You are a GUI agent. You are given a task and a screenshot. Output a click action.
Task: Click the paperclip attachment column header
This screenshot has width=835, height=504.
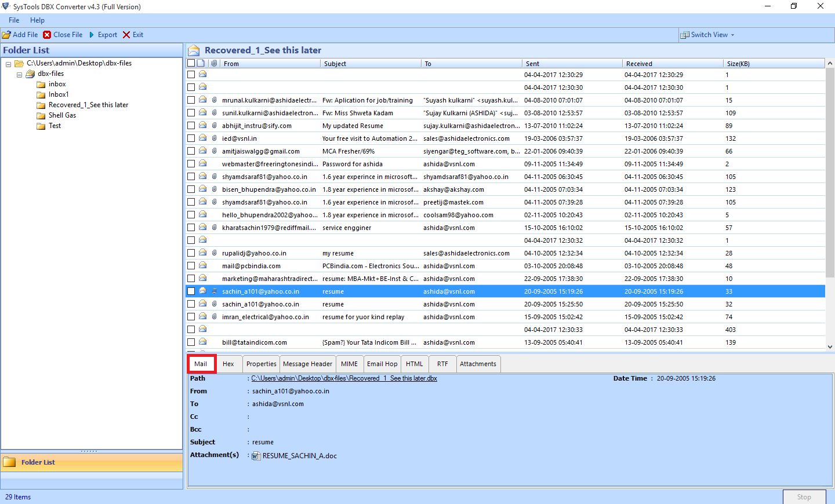[x=214, y=63]
